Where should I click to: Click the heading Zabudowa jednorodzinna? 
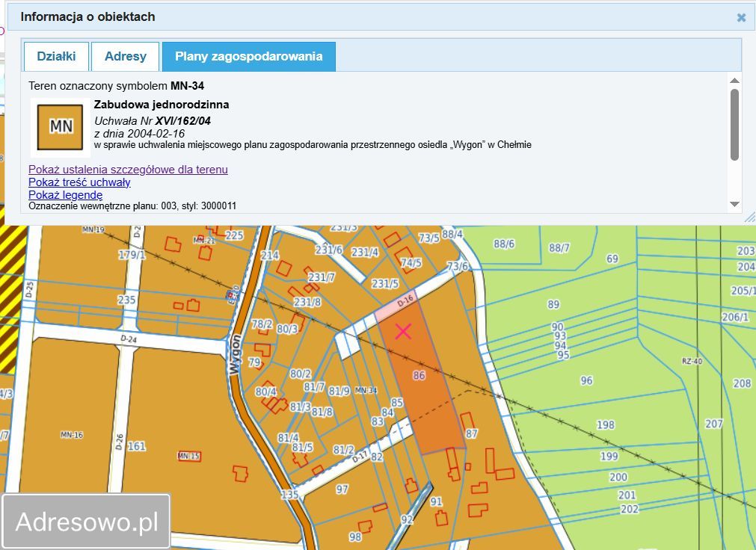162,105
